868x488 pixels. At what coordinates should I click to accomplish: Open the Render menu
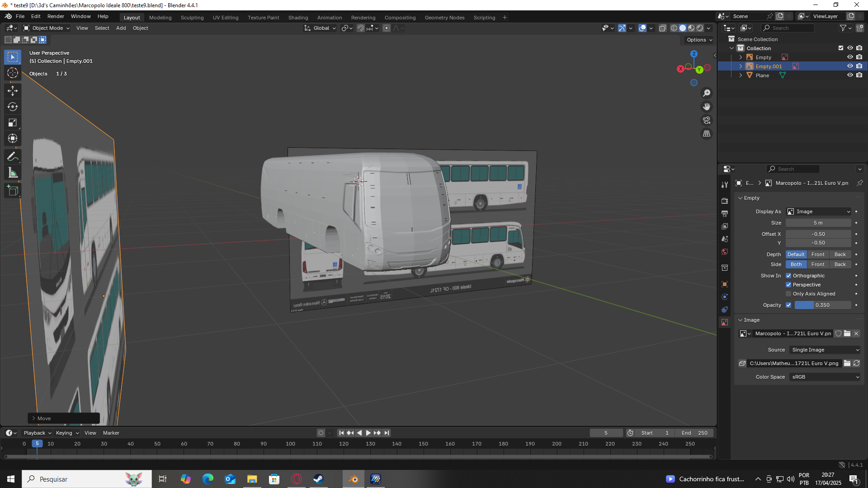pyautogui.click(x=56, y=16)
